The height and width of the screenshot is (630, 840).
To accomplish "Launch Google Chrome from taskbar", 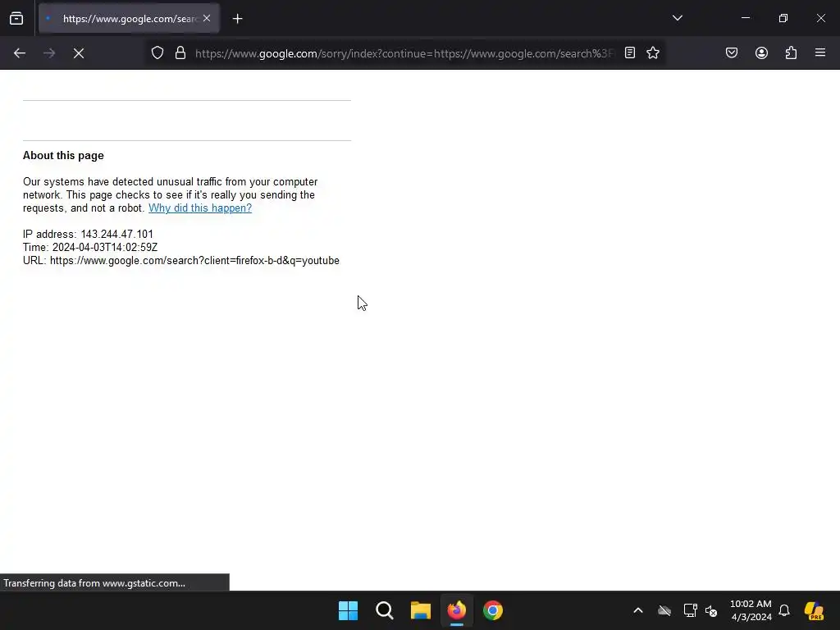I will pos(493,610).
